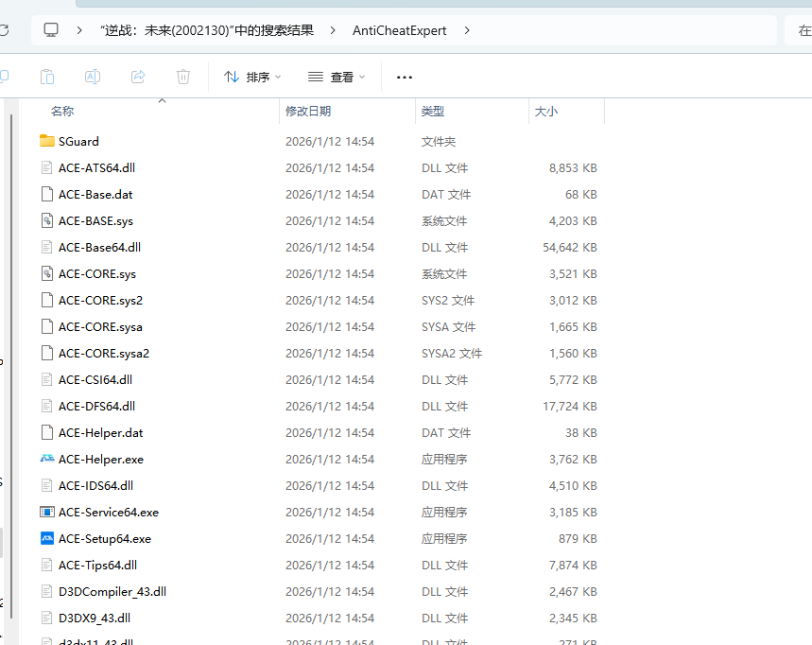Click the AntiCheatExpert breadcrumb segment
Viewport: 812px width, 645px height.
401,30
